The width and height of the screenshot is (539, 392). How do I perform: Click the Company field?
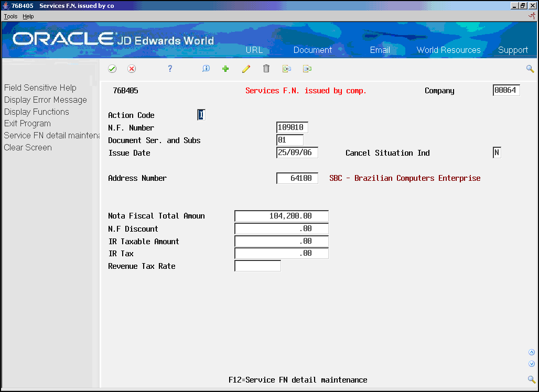click(x=506, y=90)
